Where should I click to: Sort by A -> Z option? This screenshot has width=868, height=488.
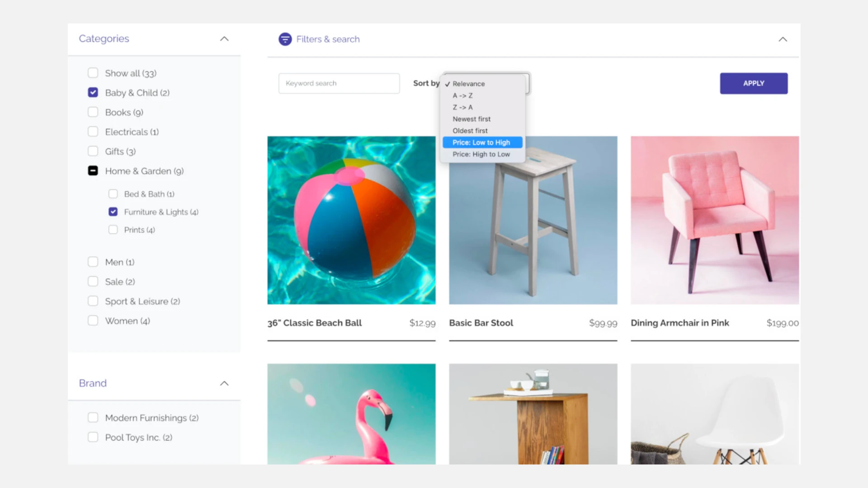(482, 95)
